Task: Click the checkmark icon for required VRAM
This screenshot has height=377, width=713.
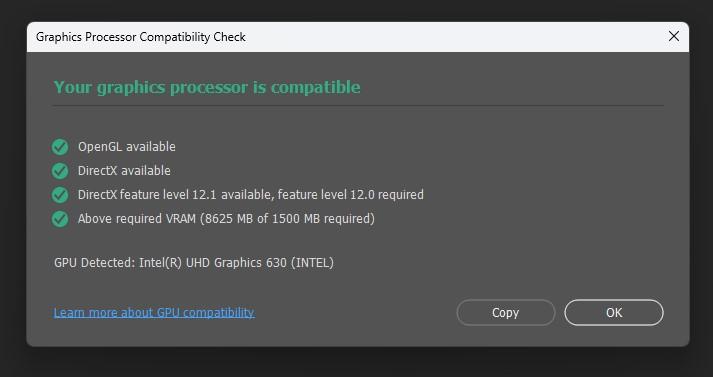Action: (x=60, y=219)
